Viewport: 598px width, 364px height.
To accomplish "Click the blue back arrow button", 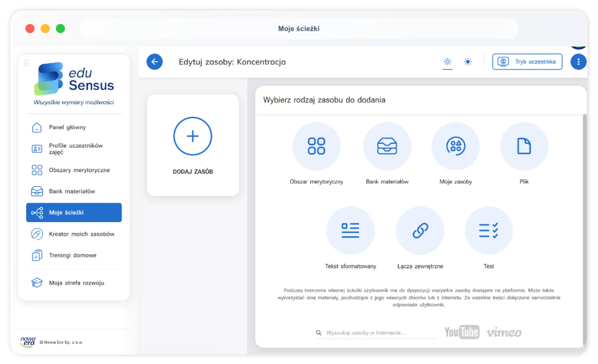I will pyautogui.click(x=155, y=62).
